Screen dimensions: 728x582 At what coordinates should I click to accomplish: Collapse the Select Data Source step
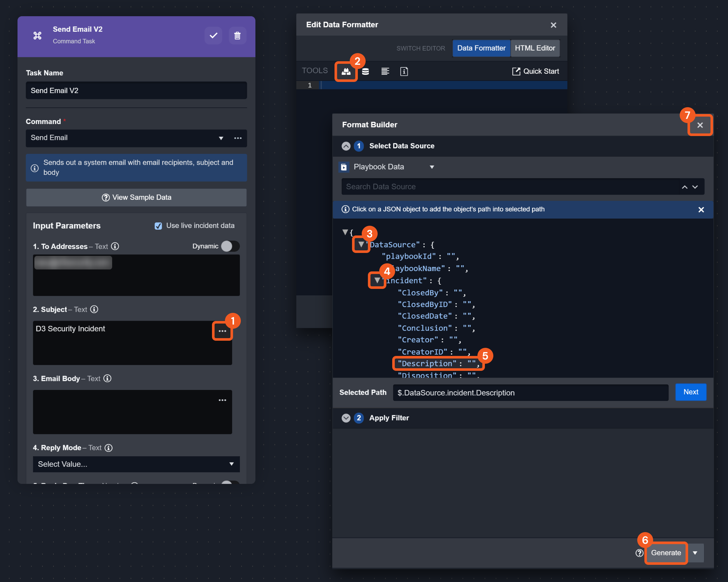point(346,146)
